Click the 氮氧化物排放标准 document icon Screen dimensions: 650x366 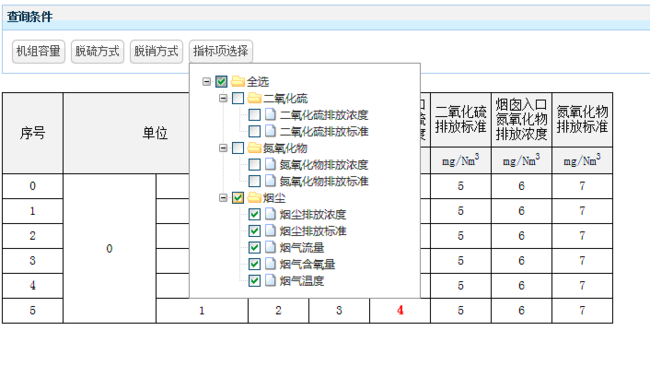[x=270, y=181]
